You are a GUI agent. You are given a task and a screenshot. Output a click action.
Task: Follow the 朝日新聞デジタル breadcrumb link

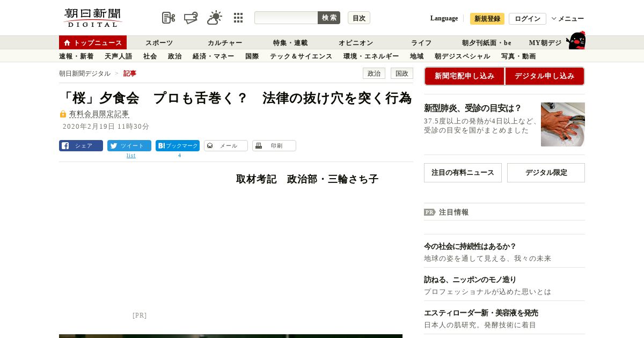coord(85,74)
